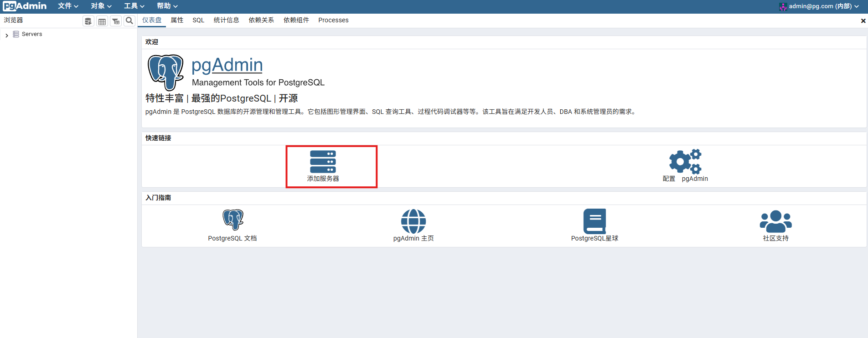Image resolution: width=868 pixels, height=338 pixels.
Task: Select the Processes tab
Action: 333,20
